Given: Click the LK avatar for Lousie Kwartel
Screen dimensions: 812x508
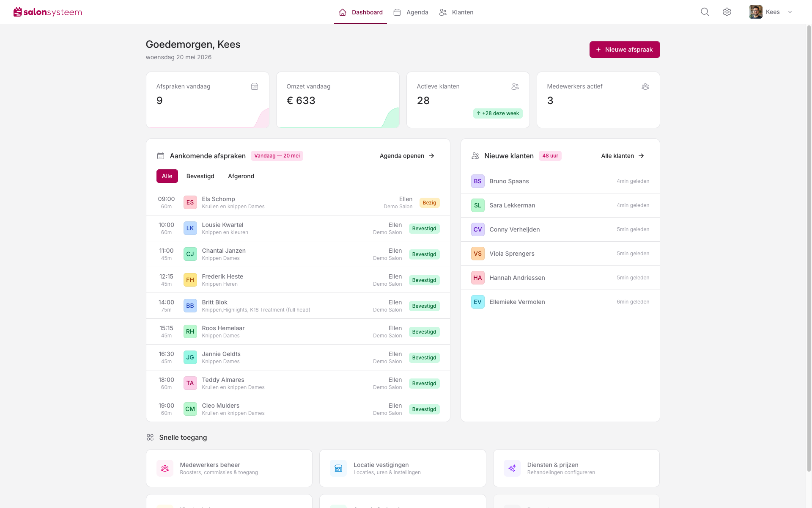Looking at the screenshot, I should [190, 228].
